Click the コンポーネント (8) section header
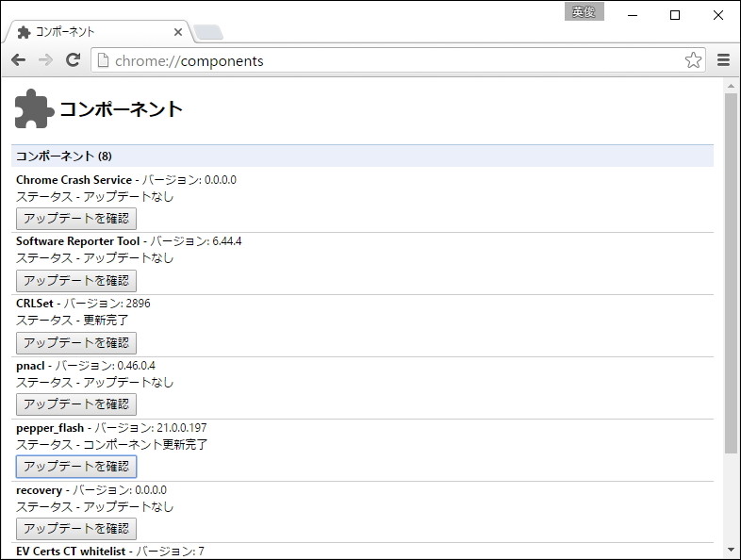 coord(362,156)
